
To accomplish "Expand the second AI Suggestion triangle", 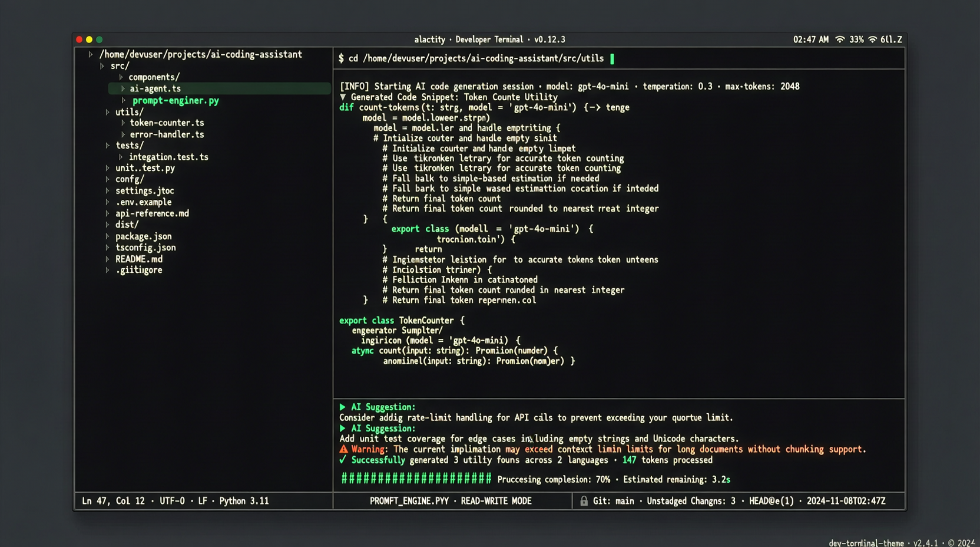I will coord(343,429).
